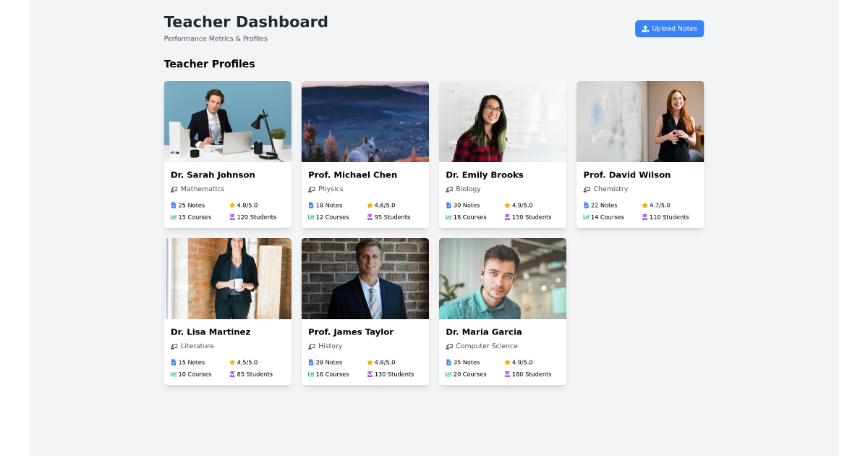
Task: Click the Computer Science subject icon for Dr. Maria Garcia
Action: pyautogui.click(x=448, y=346)
